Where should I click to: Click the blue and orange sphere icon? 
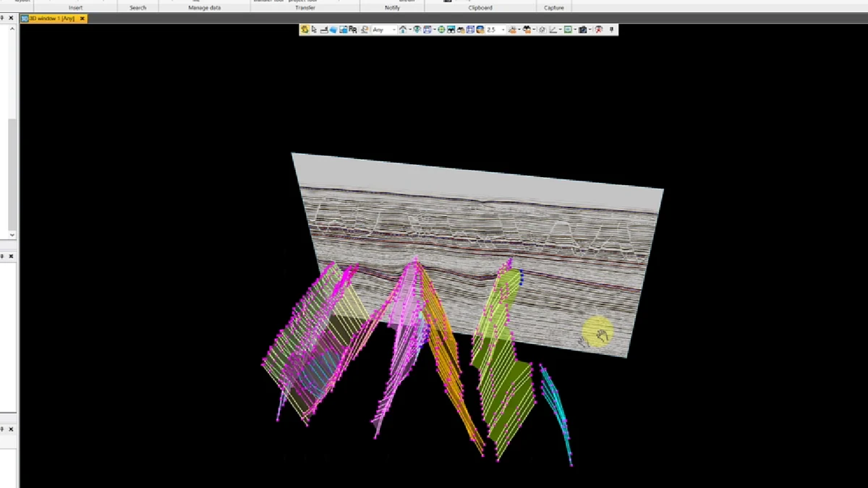480,30
